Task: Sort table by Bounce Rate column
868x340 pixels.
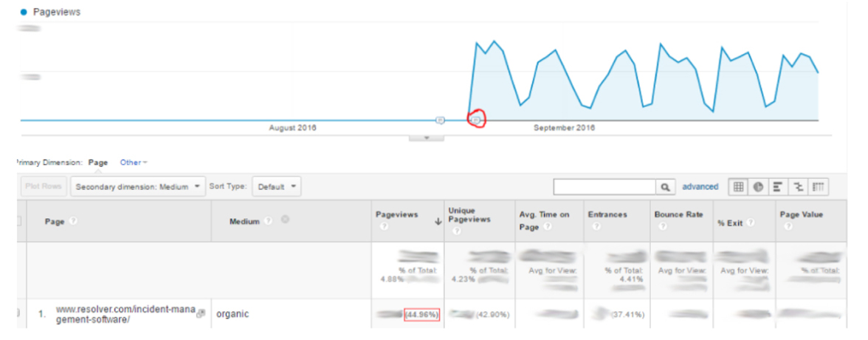Action: click(679, 214)
